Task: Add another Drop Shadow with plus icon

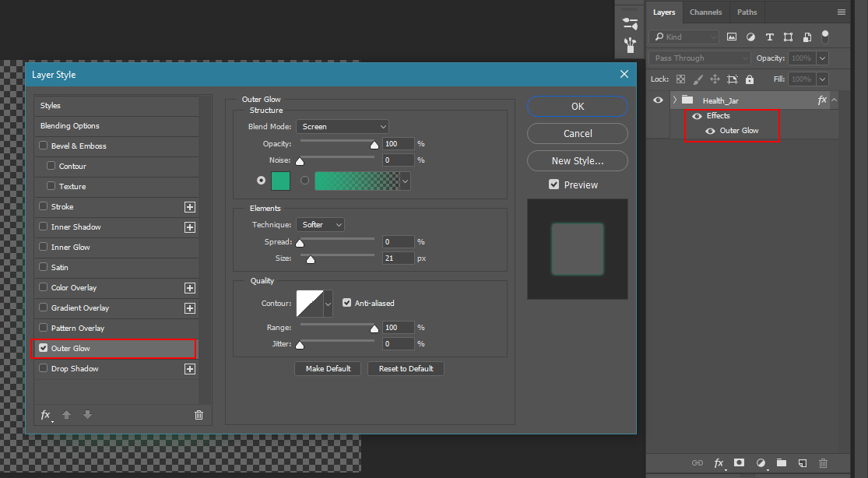Action: tap(189, 369)
